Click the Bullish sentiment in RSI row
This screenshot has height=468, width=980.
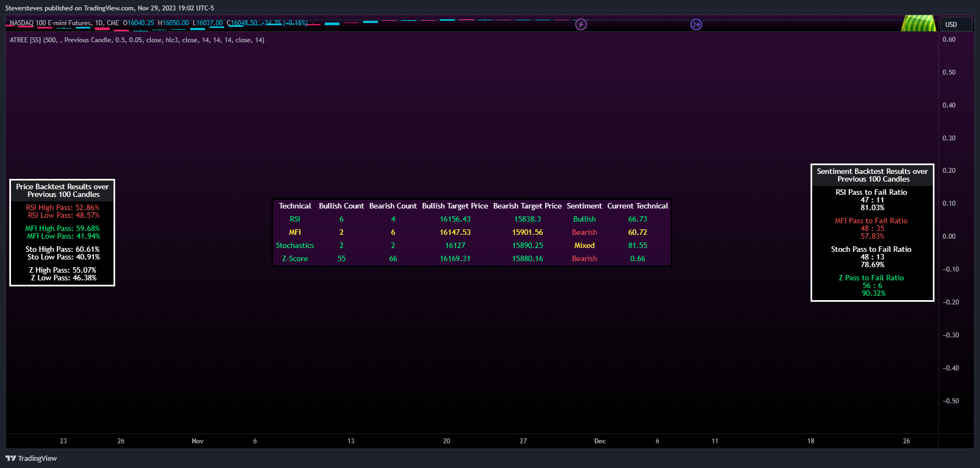(x=585, y=219)
